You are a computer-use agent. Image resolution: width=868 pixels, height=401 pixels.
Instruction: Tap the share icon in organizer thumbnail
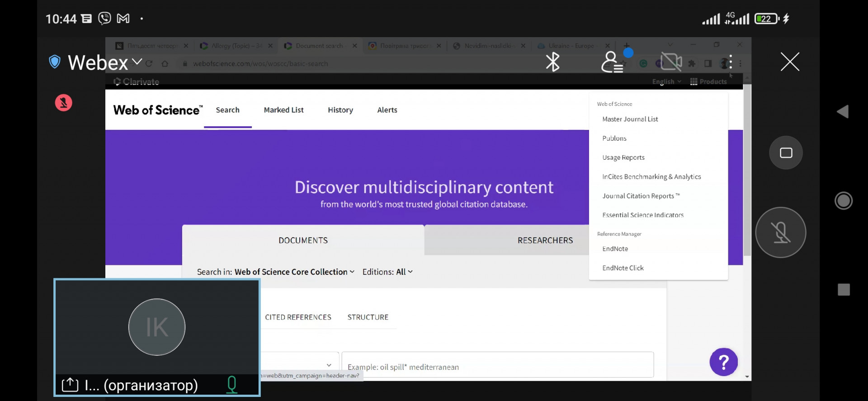pos(70,385)
